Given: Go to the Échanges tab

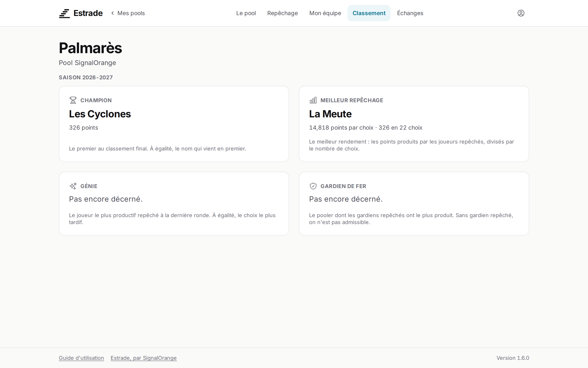Looking at the screenshot, I should (x=410, y=13).
